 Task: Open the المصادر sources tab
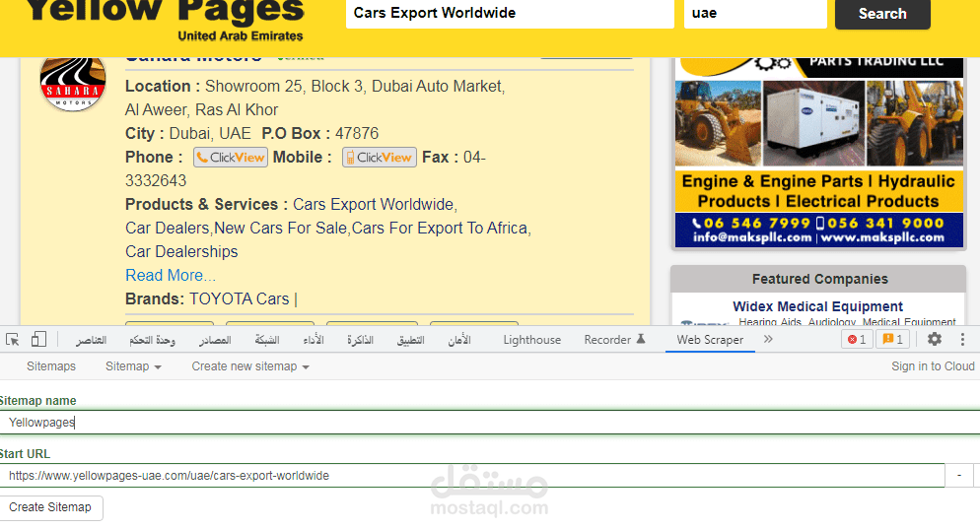(215, 340)
